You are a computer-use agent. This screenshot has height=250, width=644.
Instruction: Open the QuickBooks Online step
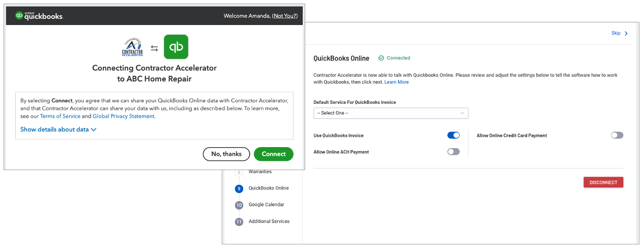point(269,188)
